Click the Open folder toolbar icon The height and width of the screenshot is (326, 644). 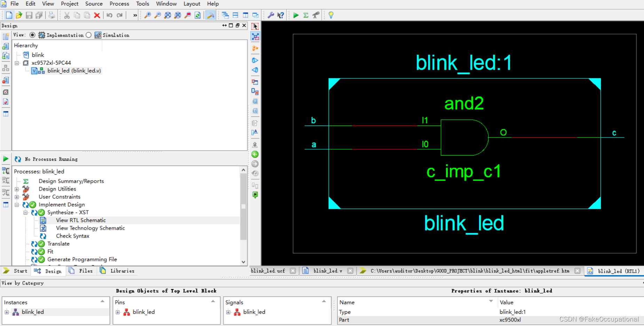coord(19,15)
